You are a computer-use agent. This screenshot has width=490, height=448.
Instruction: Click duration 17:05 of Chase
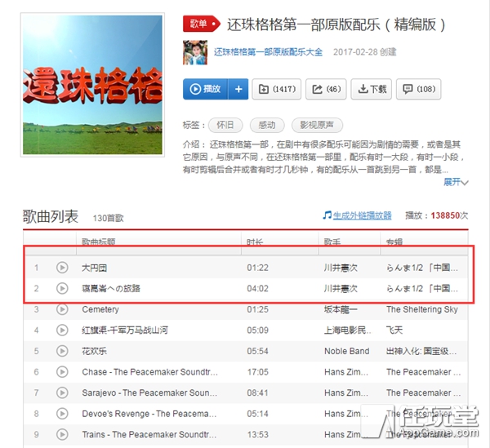click(258, 372)
